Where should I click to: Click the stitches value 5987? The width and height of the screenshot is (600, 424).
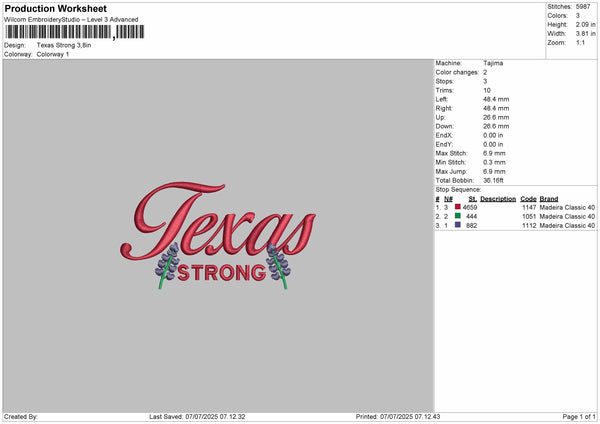583,7
